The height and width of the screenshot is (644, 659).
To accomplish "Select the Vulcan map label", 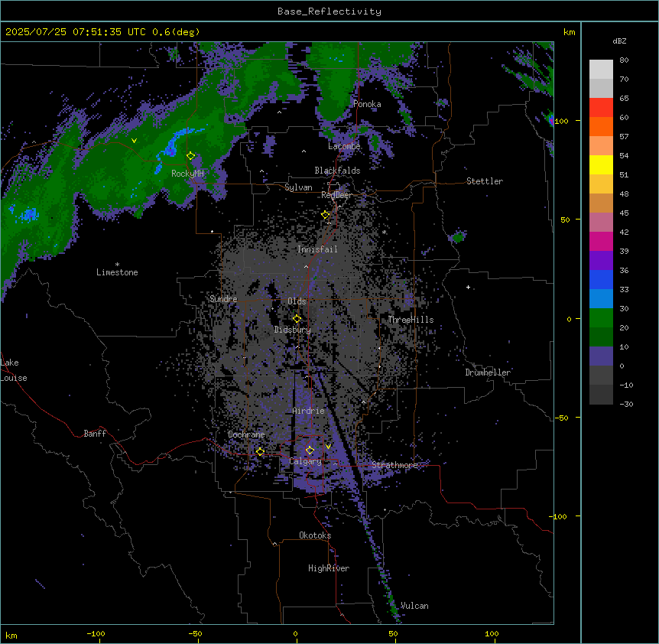I will tap(414, 606).
